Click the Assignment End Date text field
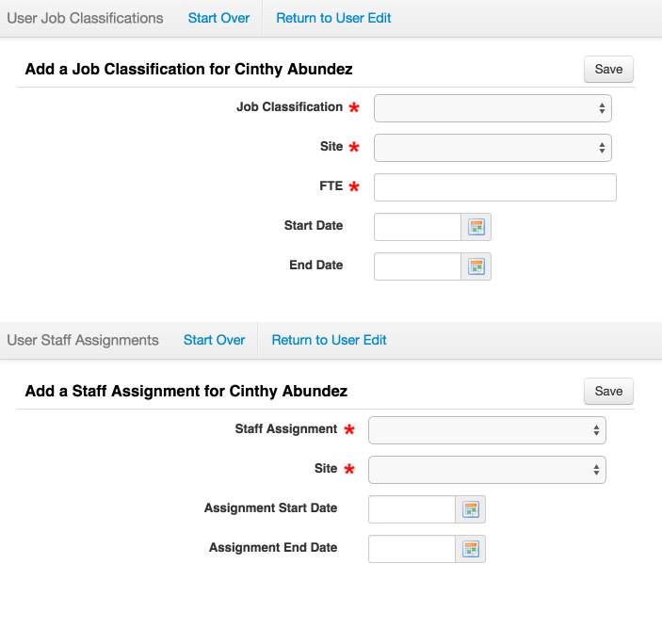 click(412, 549)
